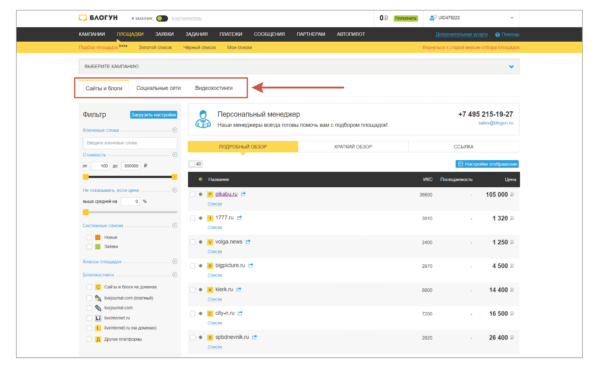
Task: Open external link icon next to klerk.ru
Action: coord(239,289)
